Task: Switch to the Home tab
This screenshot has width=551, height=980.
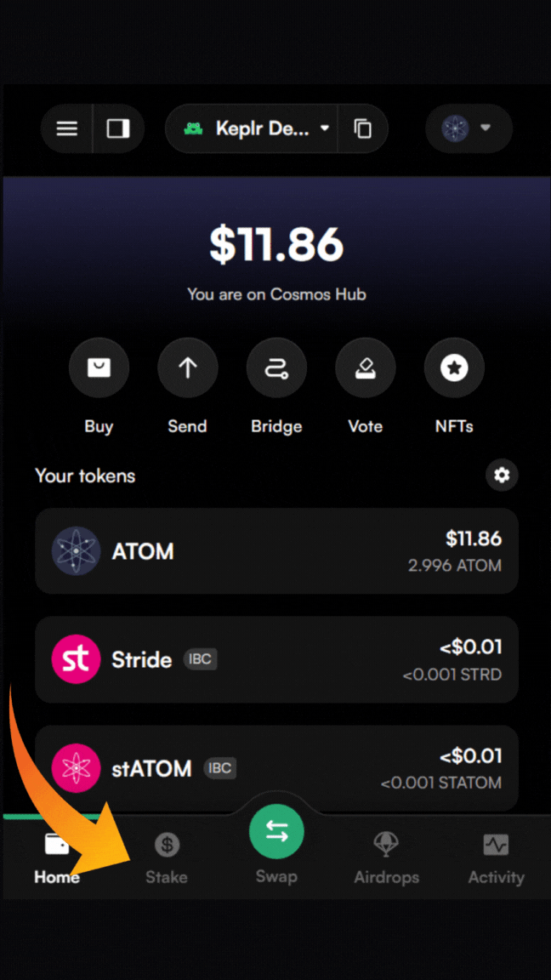Action: click(57, 857)
